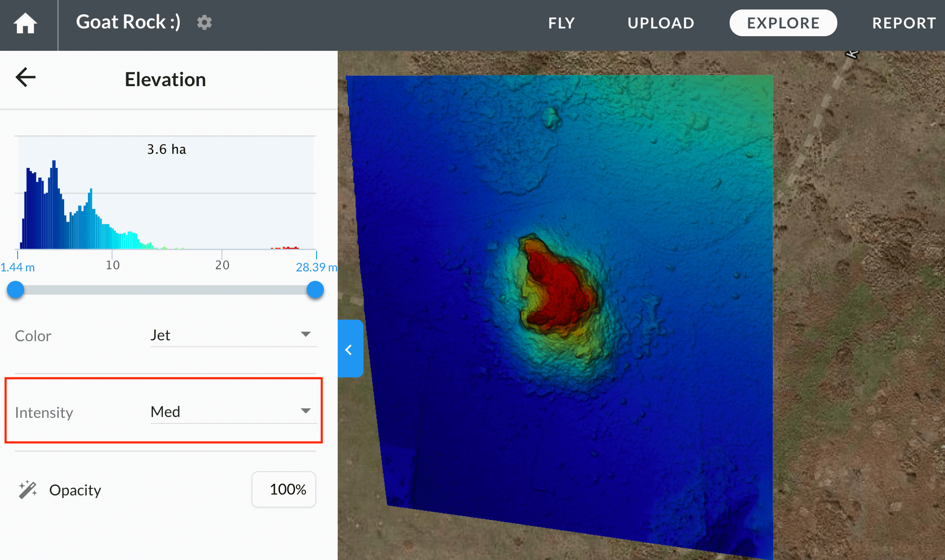Open the REPORT tab
Image resolution: width=945 pixels, height=560 pixels.
click(904, 23)
